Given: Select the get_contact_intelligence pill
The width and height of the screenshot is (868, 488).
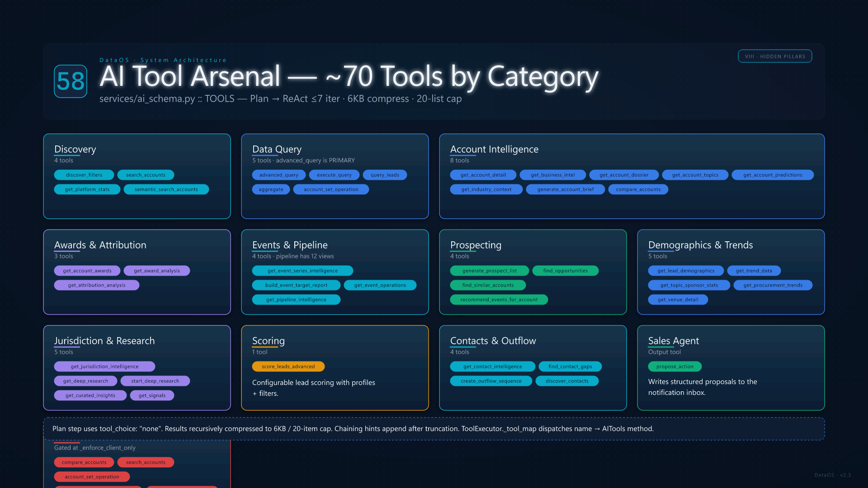Looking at the screenshot, I should click(493, 366).
